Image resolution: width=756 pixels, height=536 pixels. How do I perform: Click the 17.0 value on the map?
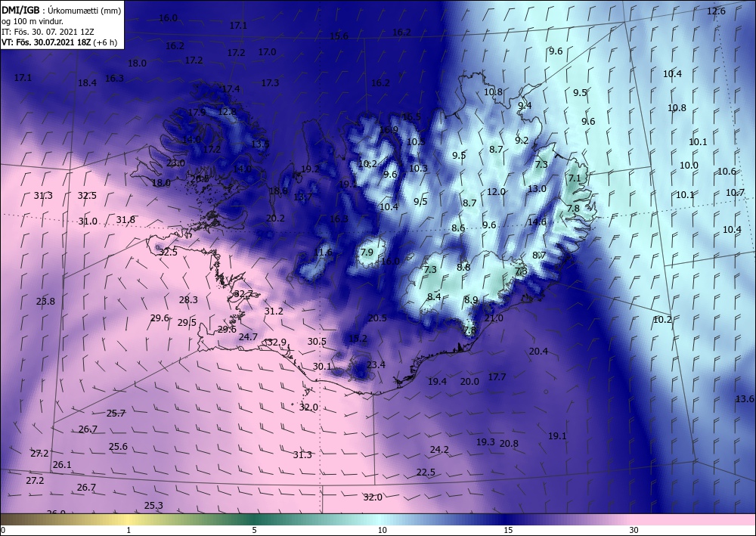pos(267,51)
